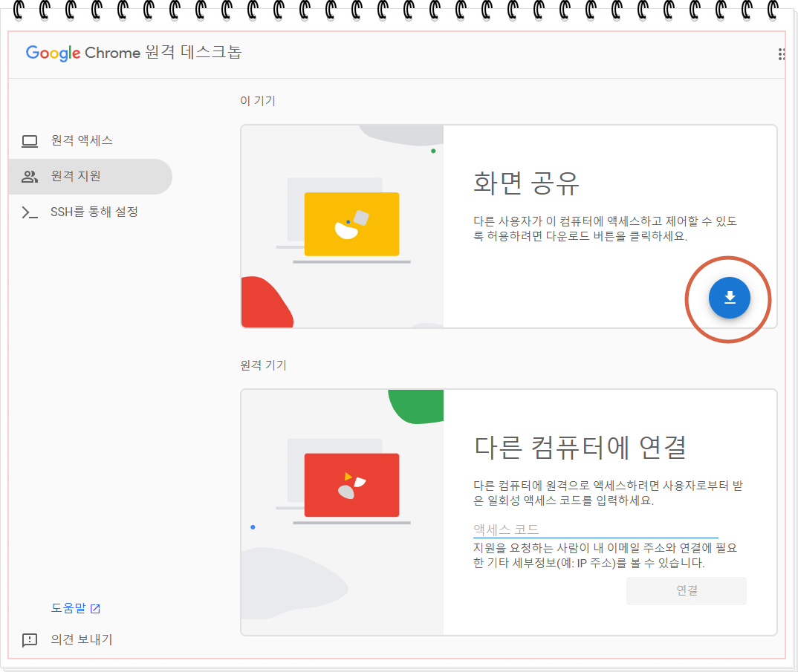Viewport: 798px width, 672px height.
Task: Click the feedback speech bubble icon
Action: click(x=30, y=640)
